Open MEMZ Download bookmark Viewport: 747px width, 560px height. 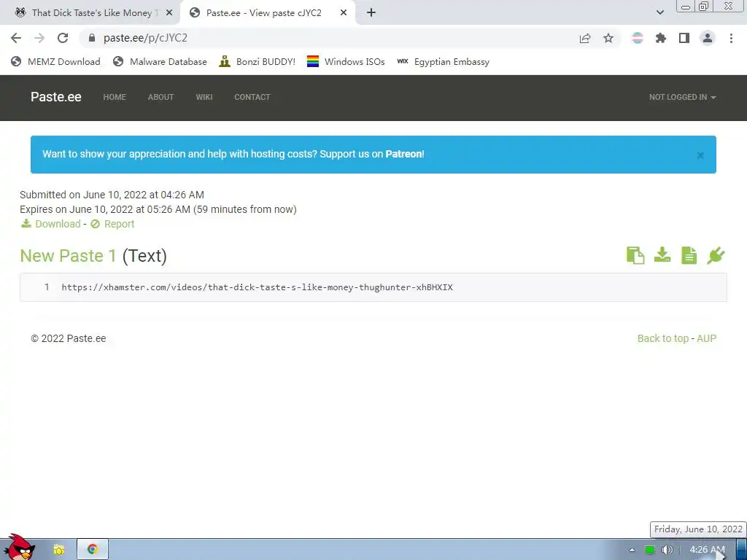[55, 61]
